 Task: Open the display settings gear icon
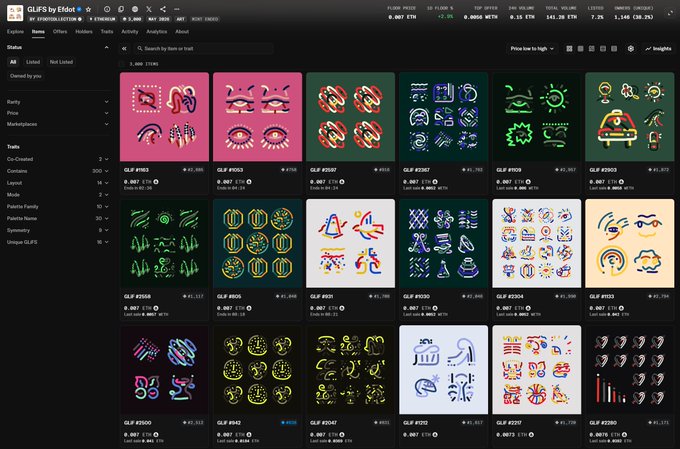[x=631, y=49]
